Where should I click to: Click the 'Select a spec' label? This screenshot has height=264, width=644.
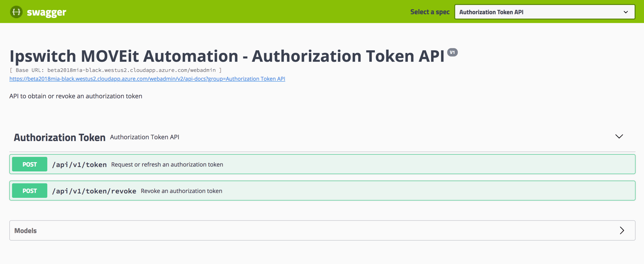[430, 12]
